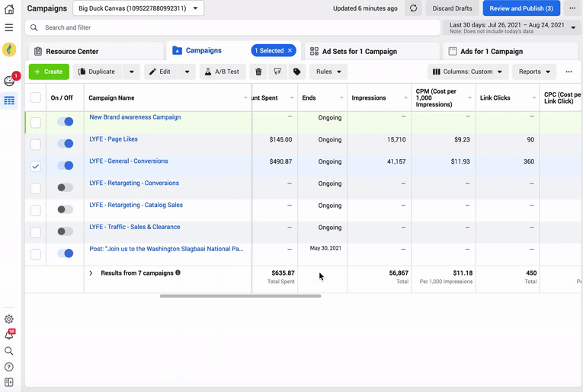
Task: Open the notifications bell in sidebar
Action: point(9,335)
